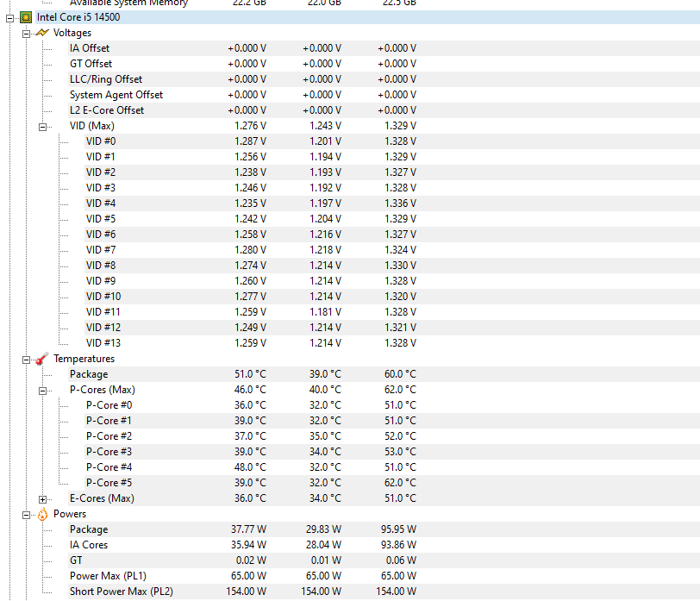
Task: Collapse the Intel Core i5 14500 node
Action: coord(9,18)
